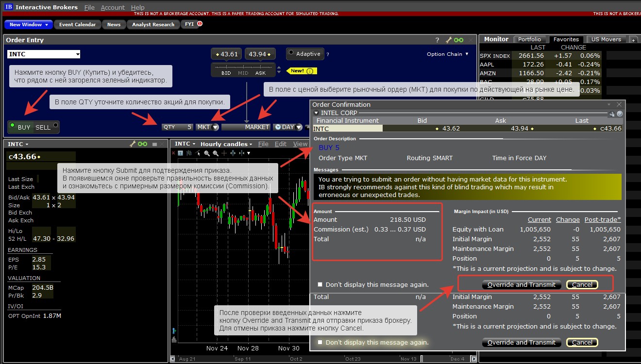Select the SPX INDEX row in Favorites
The height and width of the screenshot is (364, 641).
540,56
